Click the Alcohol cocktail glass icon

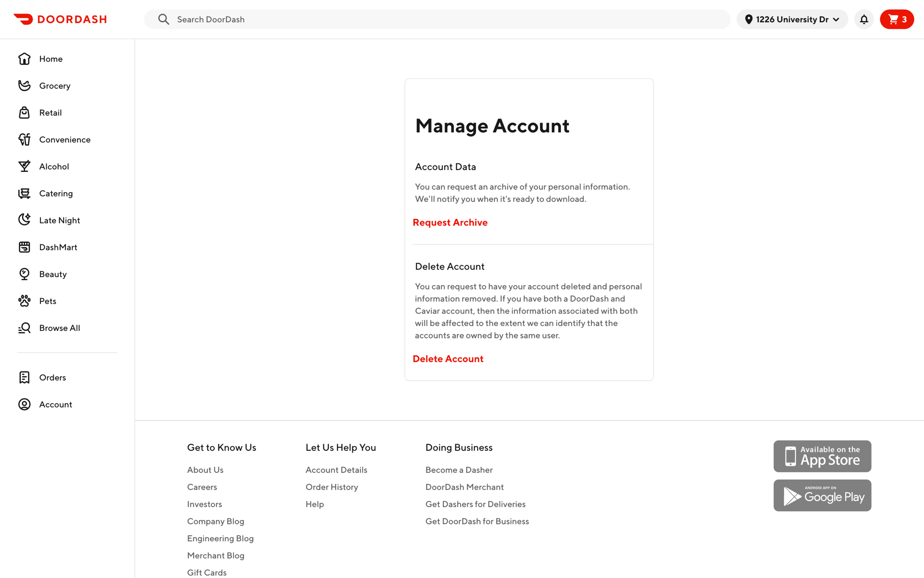(x=25, y=167)
